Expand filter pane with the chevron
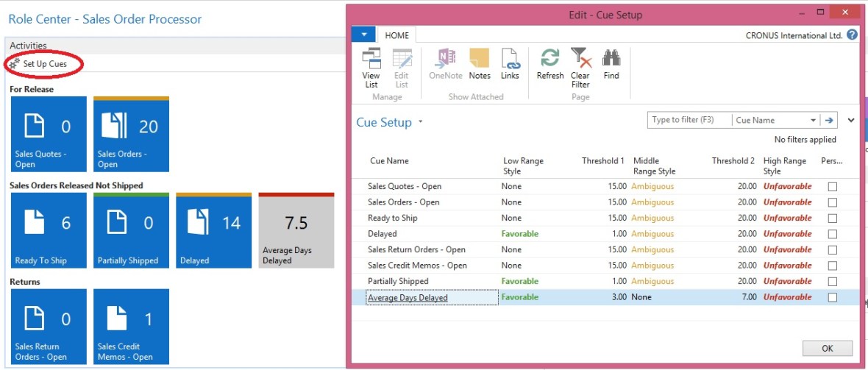The image size is (868, 370). click(851, 121)
